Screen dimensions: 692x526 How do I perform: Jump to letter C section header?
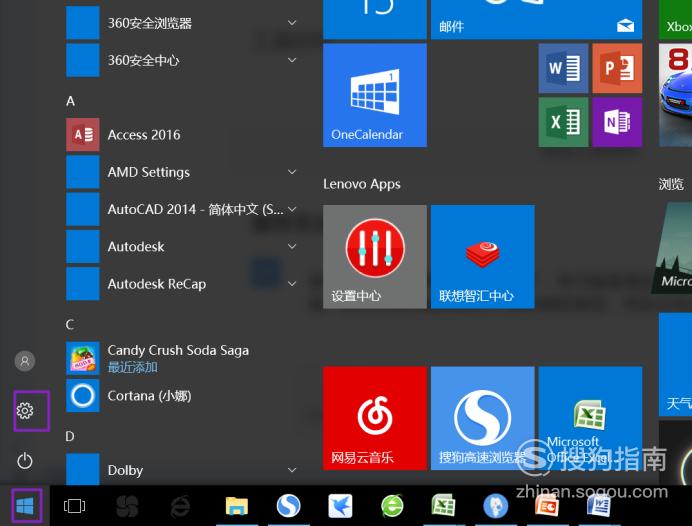(x=70, y=325)
